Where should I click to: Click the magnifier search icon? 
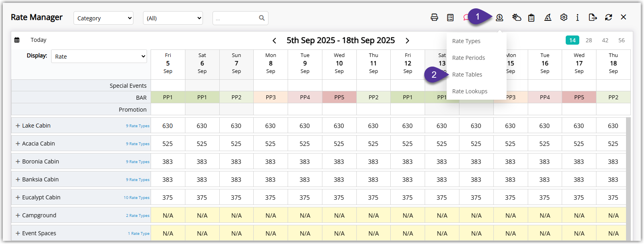click(262, 18)
